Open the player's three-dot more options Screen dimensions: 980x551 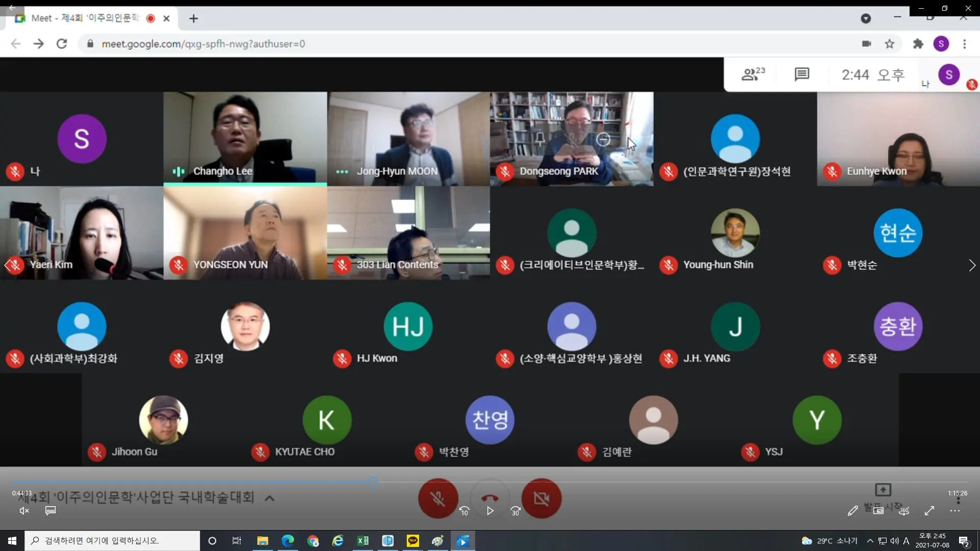(955, 511)
